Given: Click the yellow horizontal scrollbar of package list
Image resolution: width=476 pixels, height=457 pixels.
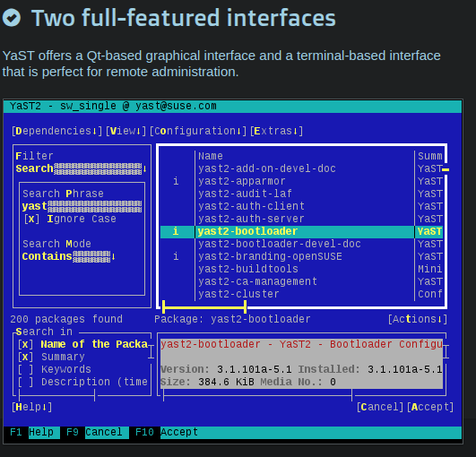Looking at the screenshot, I should click(204, 307).
